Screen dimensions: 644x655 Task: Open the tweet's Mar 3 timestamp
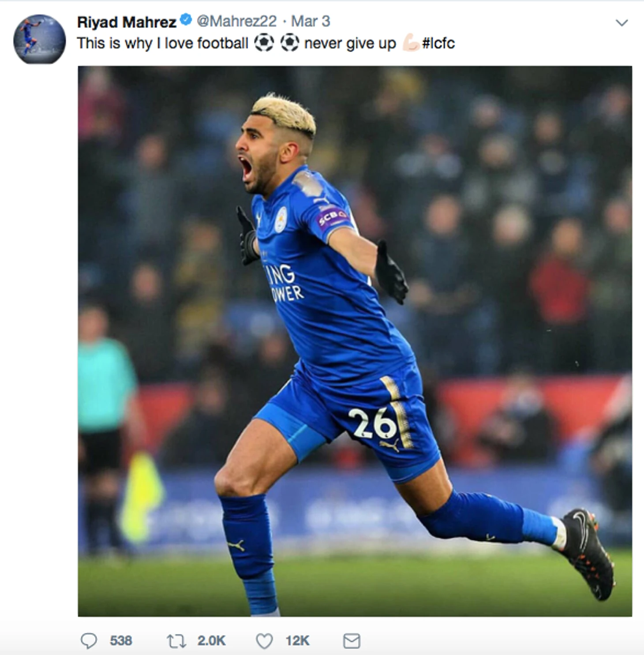pyautogui.click(x=311, y=21)
